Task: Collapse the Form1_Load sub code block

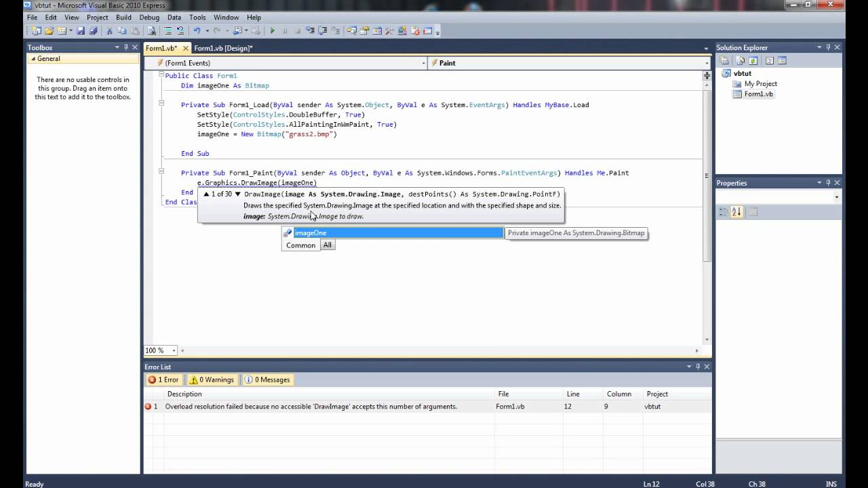Action: point(161,104)
